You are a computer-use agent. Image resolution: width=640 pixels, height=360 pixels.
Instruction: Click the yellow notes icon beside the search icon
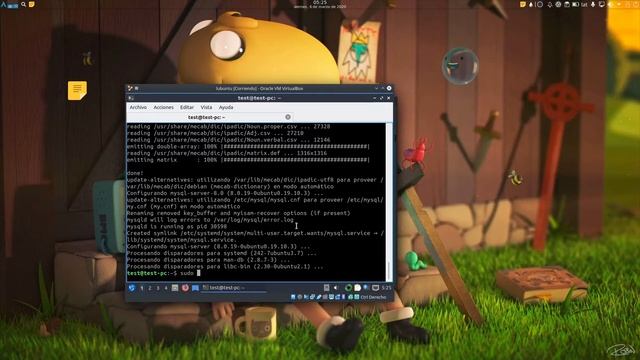[x=31, y=4]
